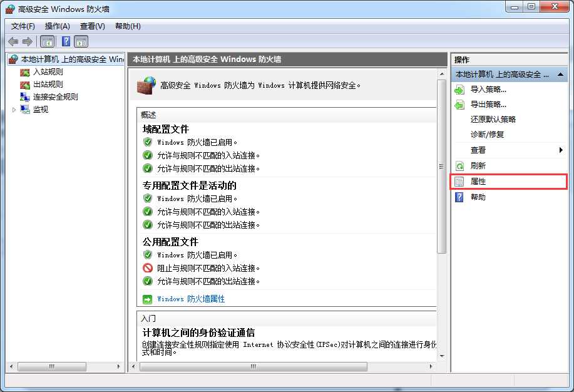Click the 出站规则 icon in the tree

pyautogui.click(x=25, y=85)
